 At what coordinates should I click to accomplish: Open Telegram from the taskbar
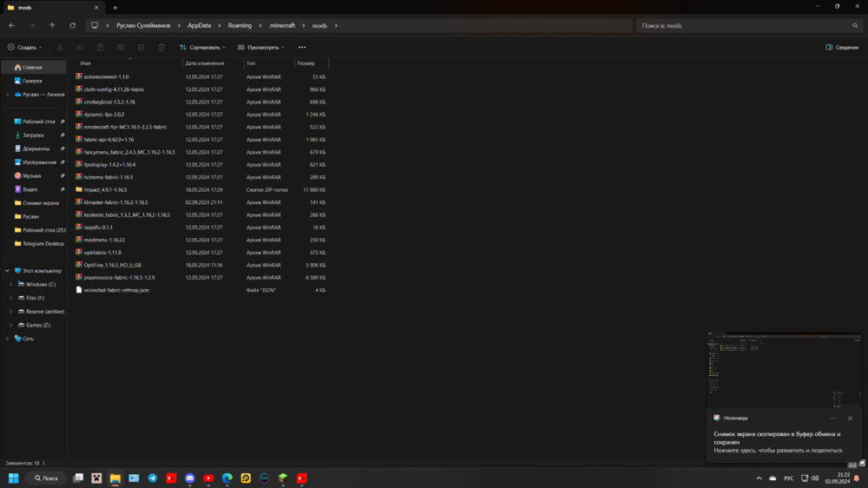[x=153, y=478]
